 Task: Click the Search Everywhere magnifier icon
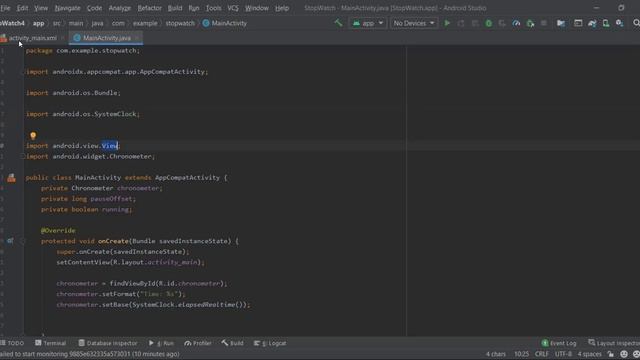(x=636, y=23)
